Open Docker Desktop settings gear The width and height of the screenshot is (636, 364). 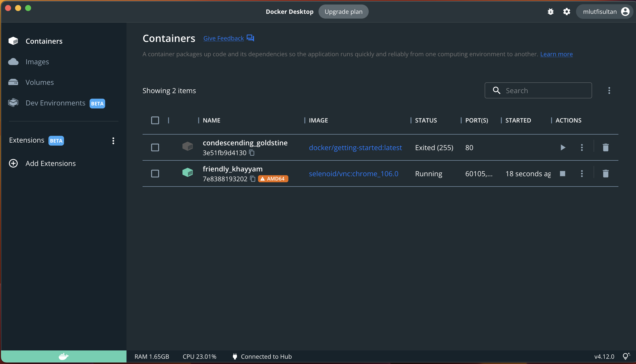coord(567,12)
